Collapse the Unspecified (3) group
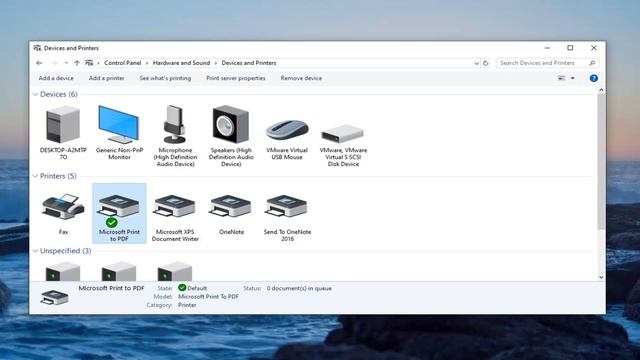640x360 pixels. 35,251
